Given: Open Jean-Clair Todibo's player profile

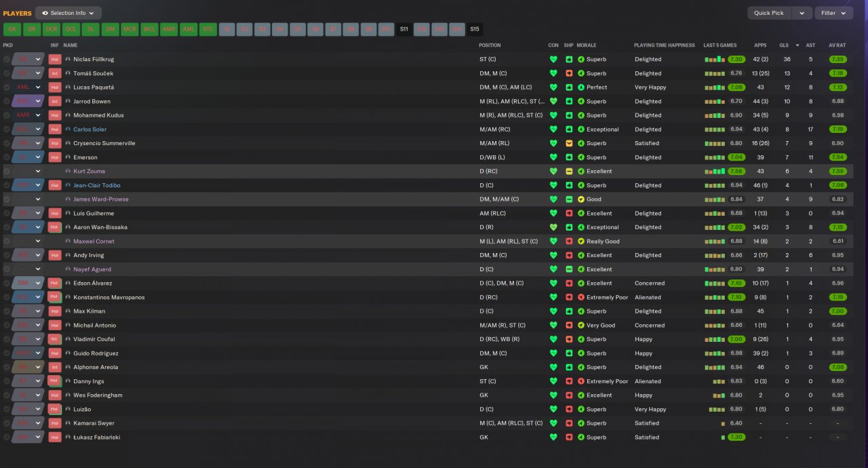Looking at the screenshot, I should [x=97, y=185].
